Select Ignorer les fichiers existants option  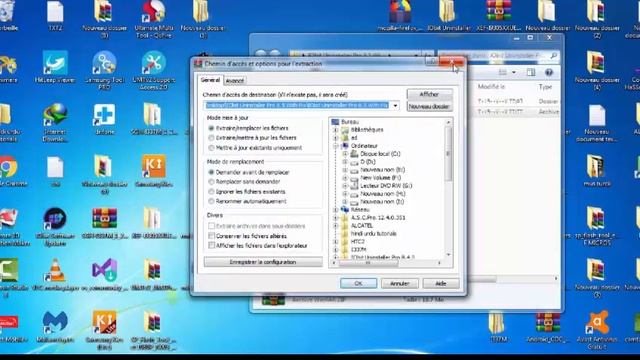tap(211, 191)
